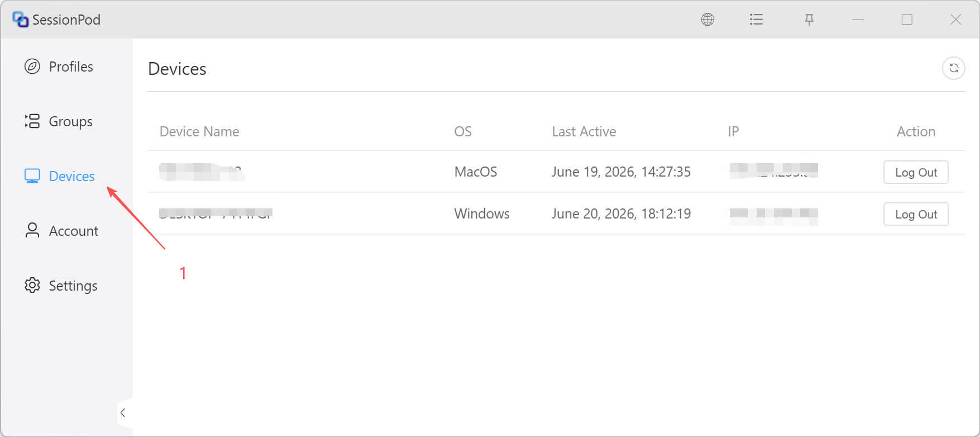This screenshot has width=980, height=437.
Task: Select the Windows OS cell
Action: pos(482,213)
